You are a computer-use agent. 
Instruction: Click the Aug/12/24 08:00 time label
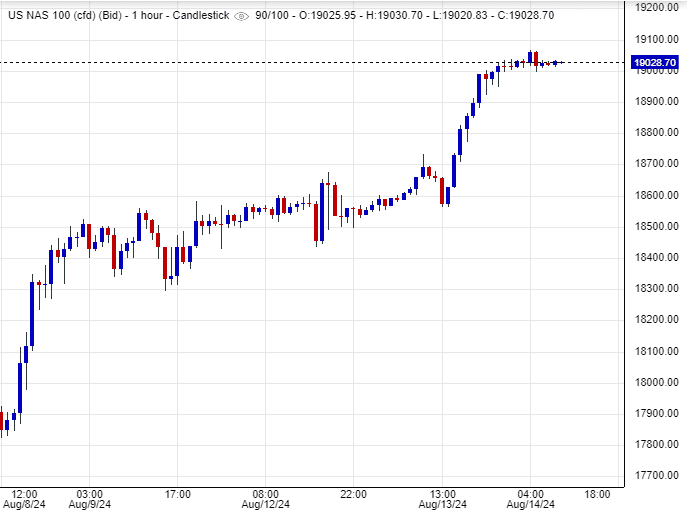[265, 494]
